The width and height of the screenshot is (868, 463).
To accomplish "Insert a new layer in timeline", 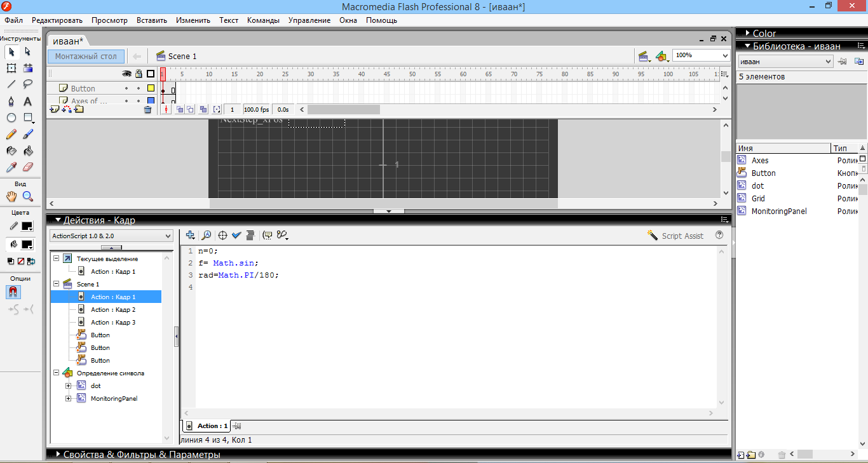I will pyautogui.click(x=55, y=109).
